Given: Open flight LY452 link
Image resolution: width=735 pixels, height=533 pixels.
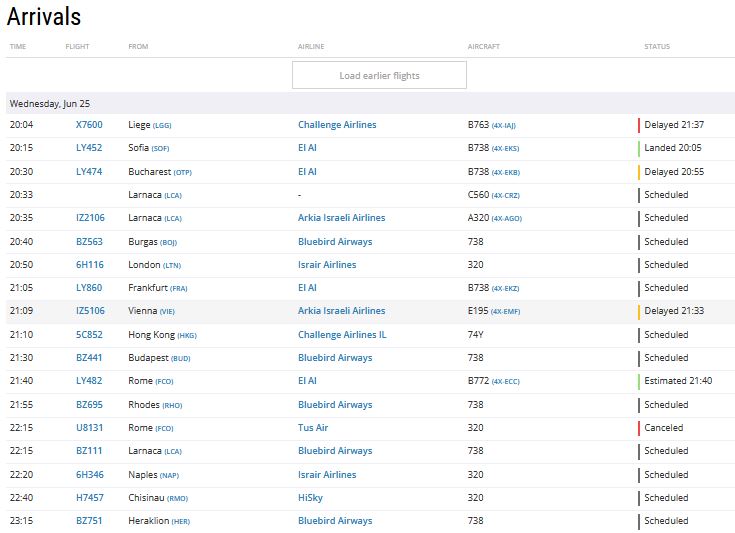Looking at the screenshot, I should (x=89, y=148).
